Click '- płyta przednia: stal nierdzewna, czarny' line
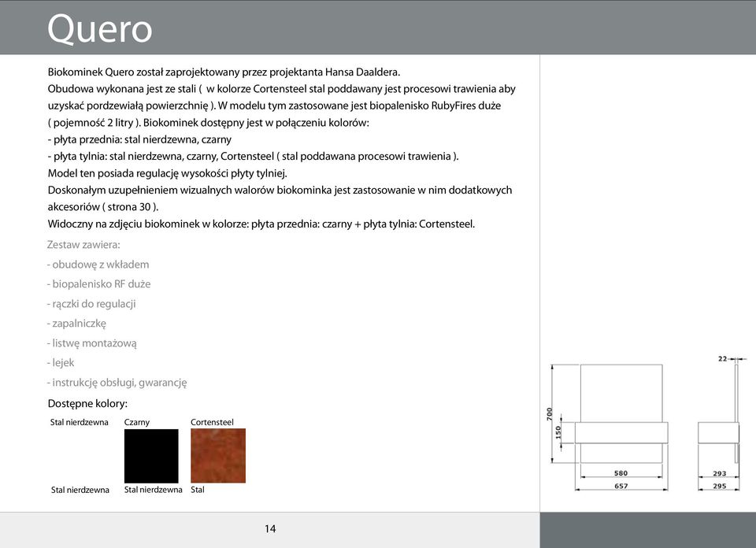Image resolution: width=756 pixels, height=548 pixels. point(139,140)
